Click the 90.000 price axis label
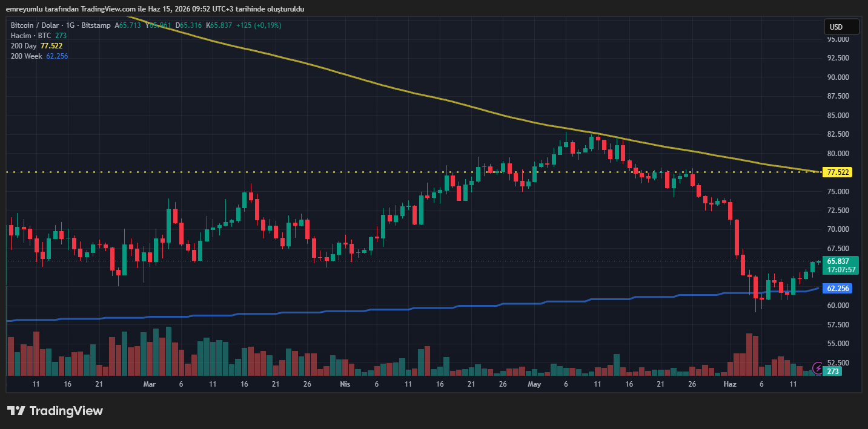This screenshot has height=429, width=868. pyautogui.click(x=838, y=77)
